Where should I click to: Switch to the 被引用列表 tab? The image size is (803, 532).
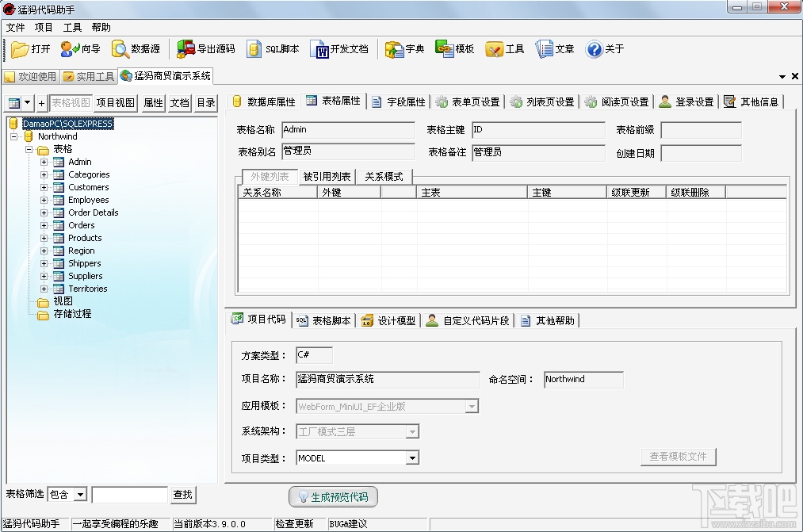click(327, 177)
